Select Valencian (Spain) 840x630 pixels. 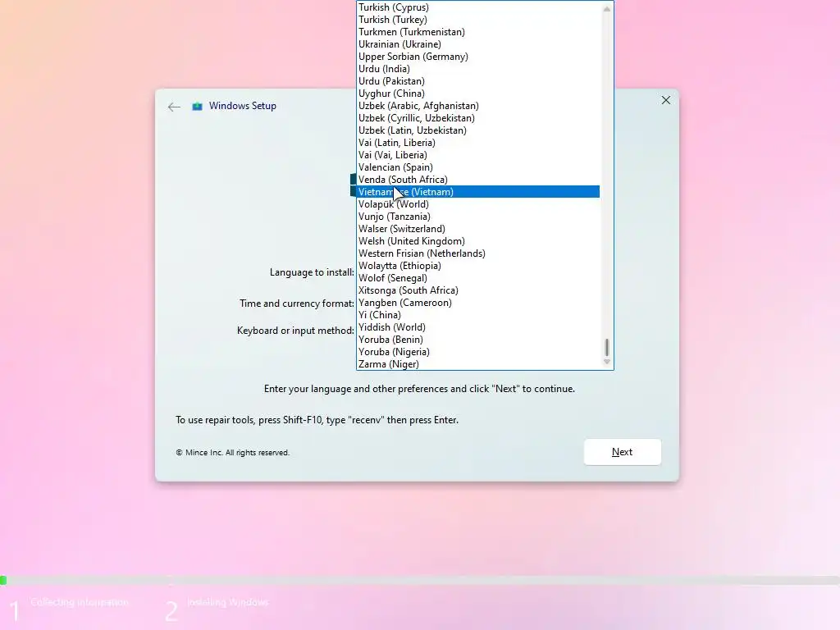tap(478, 167)
